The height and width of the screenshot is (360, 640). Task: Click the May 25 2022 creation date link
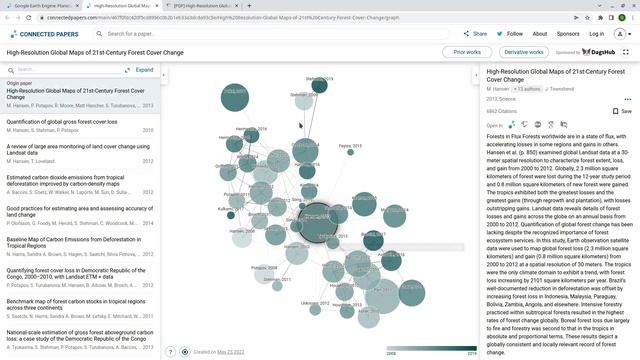click(231, 352)
